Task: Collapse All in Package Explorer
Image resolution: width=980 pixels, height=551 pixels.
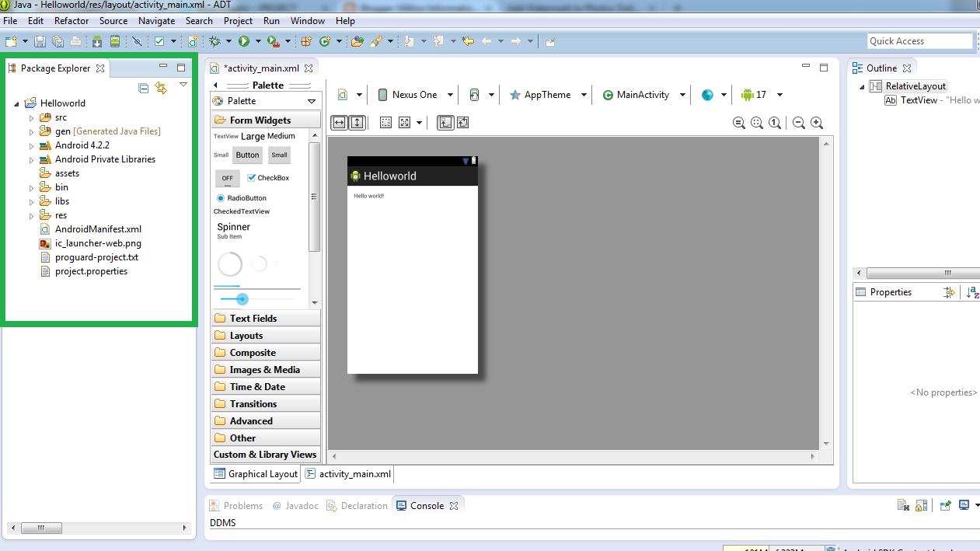Action: point(143,88)
